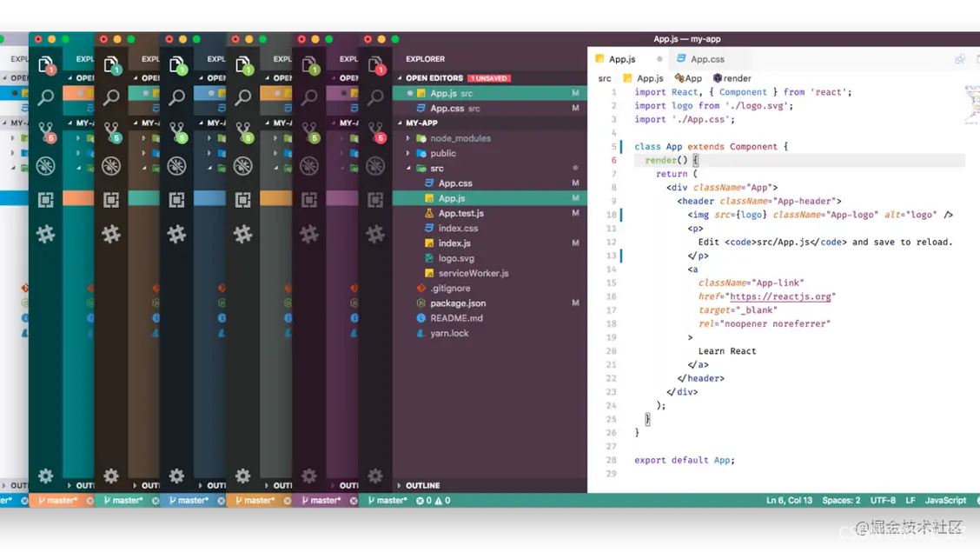This screenshot has height=552, width=980.
Task: Click src in the breadcrumb bar
Action: pos(605,78)
